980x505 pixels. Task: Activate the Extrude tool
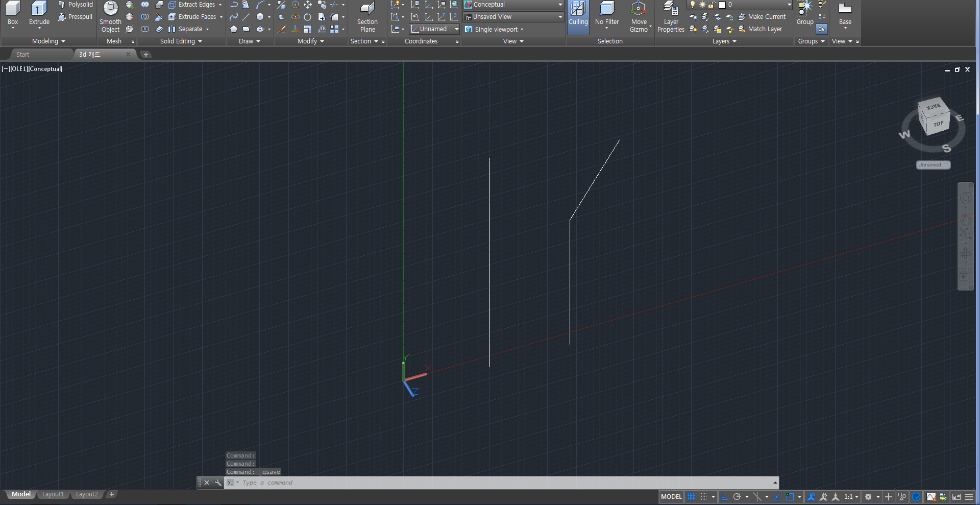click(x=39, y=14)
